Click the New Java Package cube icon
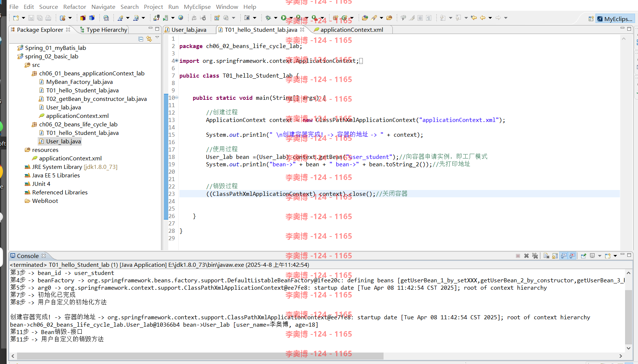638x364 pixels. 83,18
